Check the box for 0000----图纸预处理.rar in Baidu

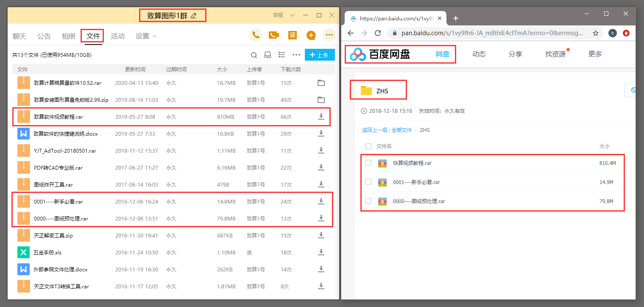tap(368, 201)
